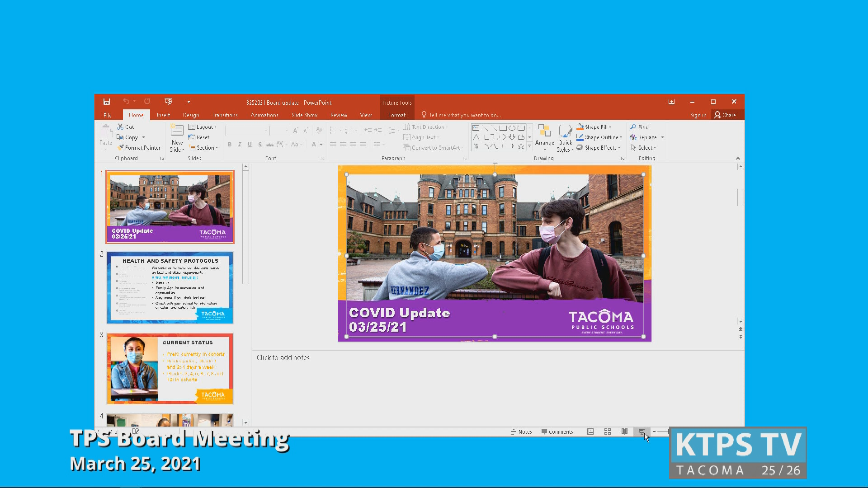Select the Health and Safety Protocols slide thumbnail
Image resolution: width=868 pixels, height=488 pixels.
(170, 287)
